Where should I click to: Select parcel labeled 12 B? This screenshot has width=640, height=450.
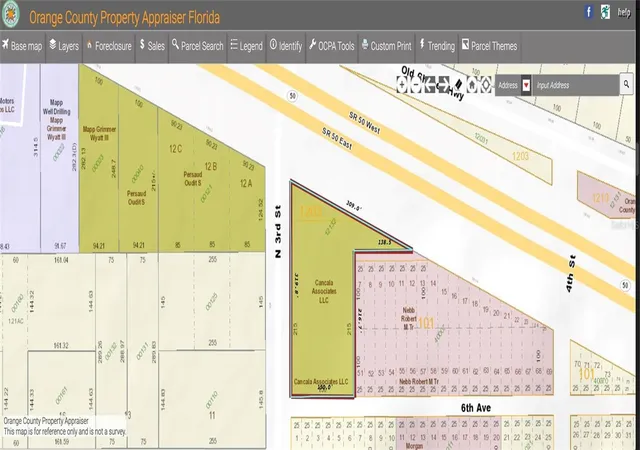click(211, 167)
